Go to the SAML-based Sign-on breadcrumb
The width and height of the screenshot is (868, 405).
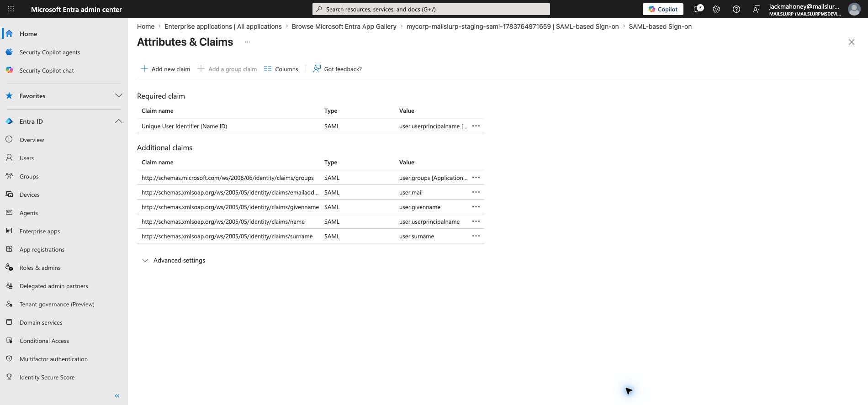(660, 26)
